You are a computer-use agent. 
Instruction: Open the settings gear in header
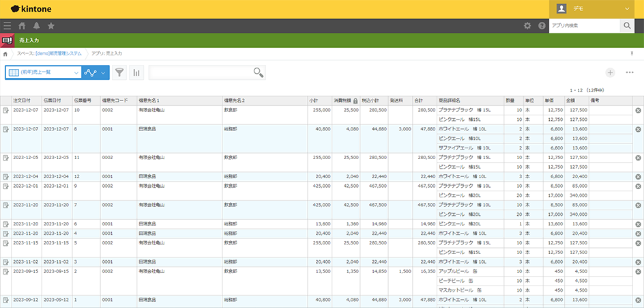(x=527, y=26)
